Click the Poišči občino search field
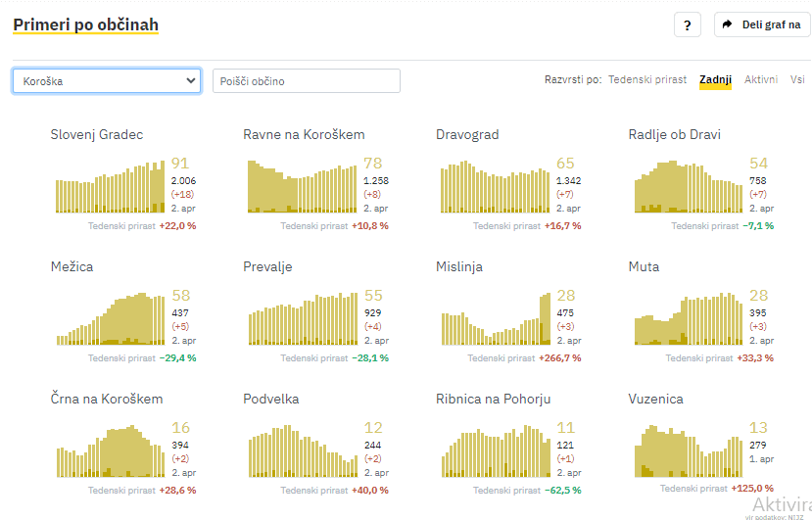The height and width of the screenshot is (520, 812). coord(306,81)
